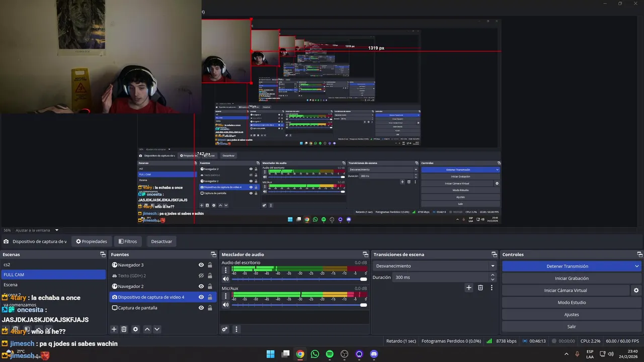644x362 pixels.
Task: Hide Dispositivo de captura de video 4
Action: click(x=201, y=297)
